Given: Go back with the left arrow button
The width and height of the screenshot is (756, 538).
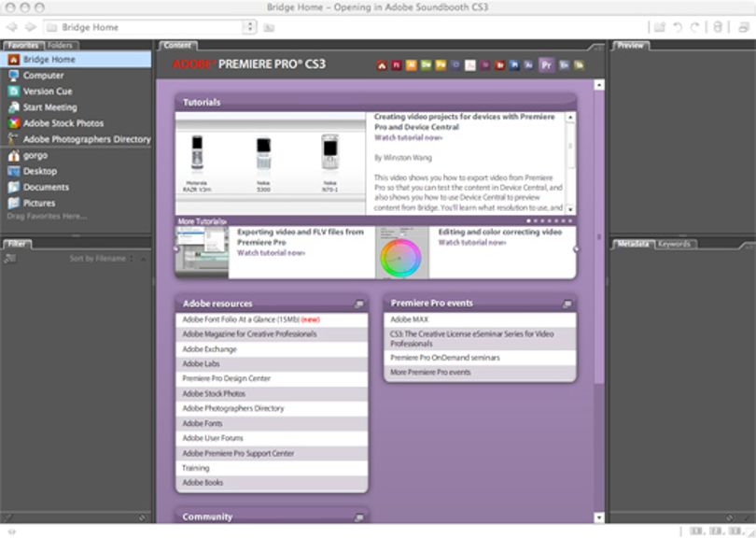Looking at the screenshot, I should 12,27.
